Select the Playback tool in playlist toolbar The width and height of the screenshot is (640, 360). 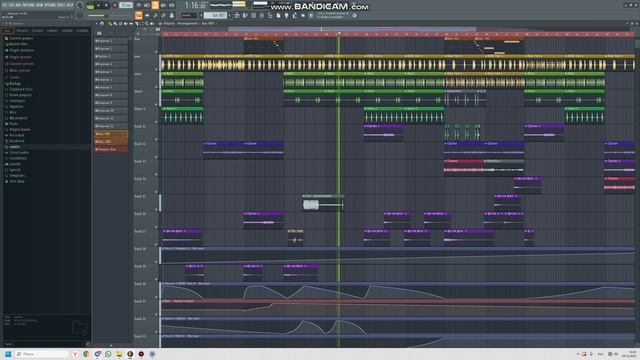tap(152, 24)
